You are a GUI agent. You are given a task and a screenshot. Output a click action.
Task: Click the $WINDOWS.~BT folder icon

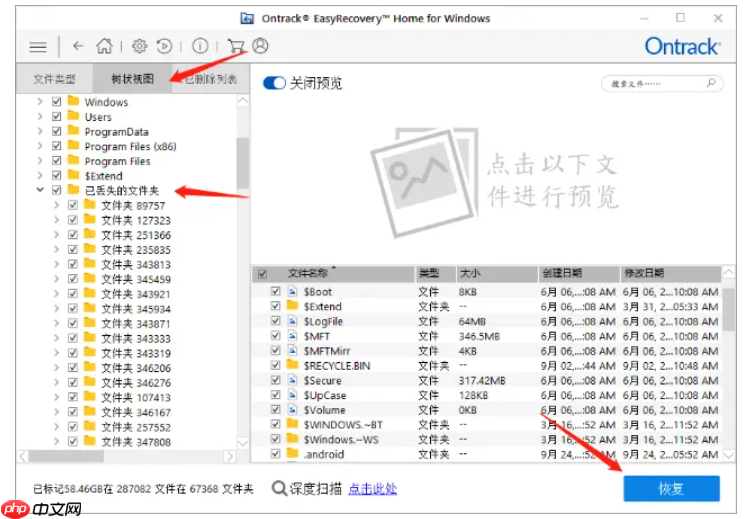[x=293, y=424]
